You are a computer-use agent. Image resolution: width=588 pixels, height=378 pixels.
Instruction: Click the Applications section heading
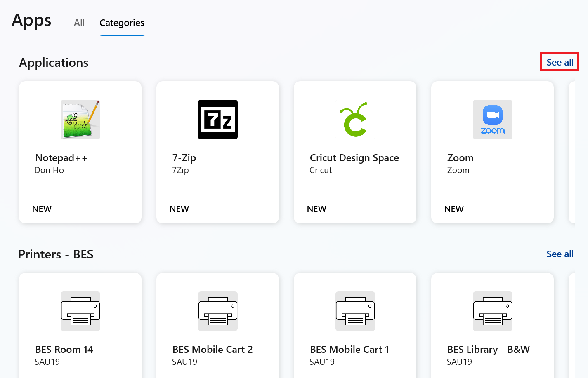[x=54, y=63]
